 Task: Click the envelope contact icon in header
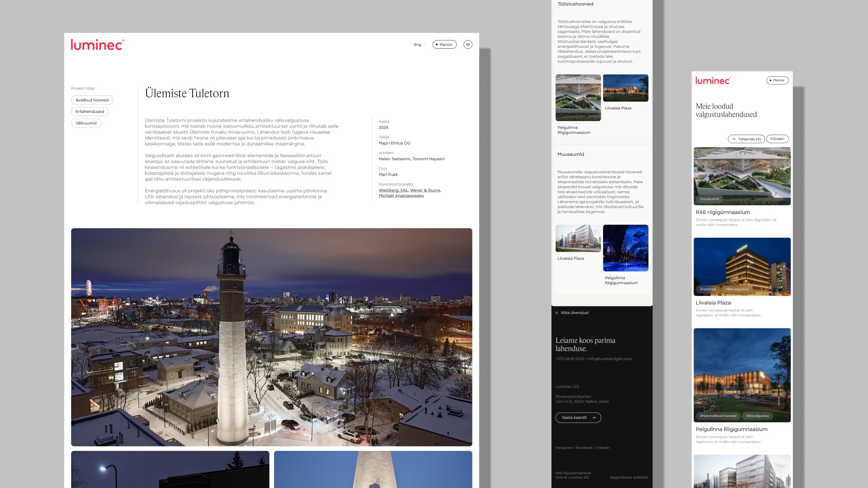tap(468, 44)
